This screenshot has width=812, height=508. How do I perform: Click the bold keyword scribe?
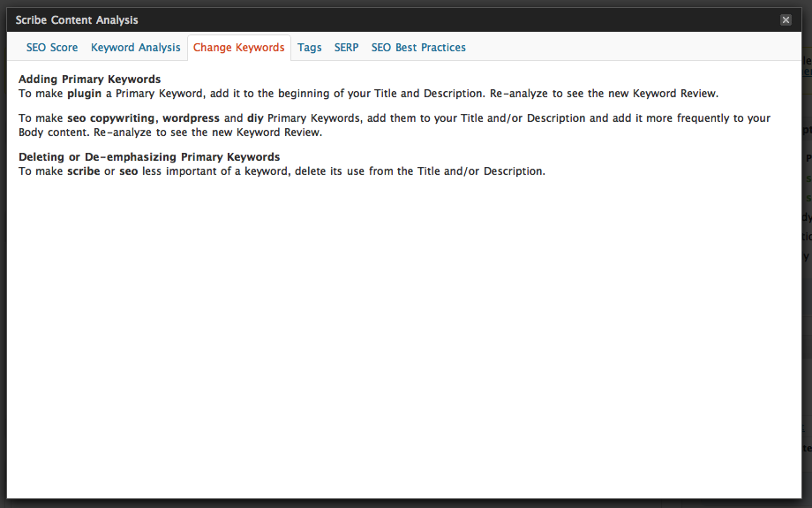point(83,171)
